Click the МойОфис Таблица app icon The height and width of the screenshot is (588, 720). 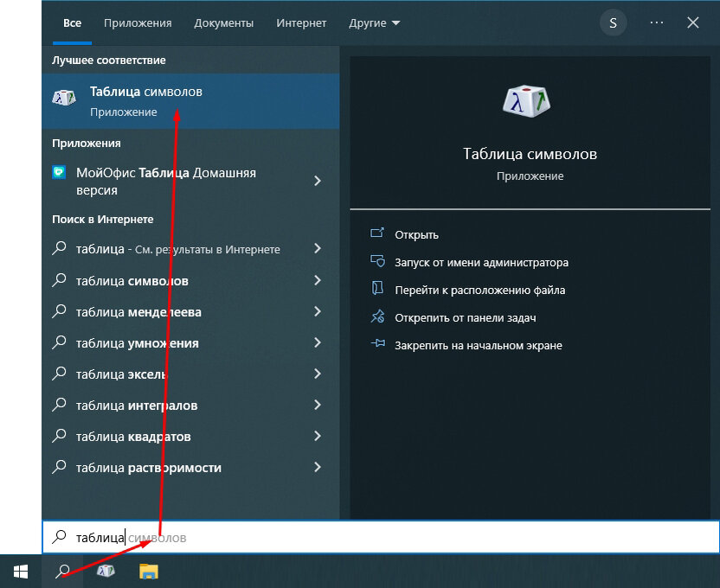[59, 172]
